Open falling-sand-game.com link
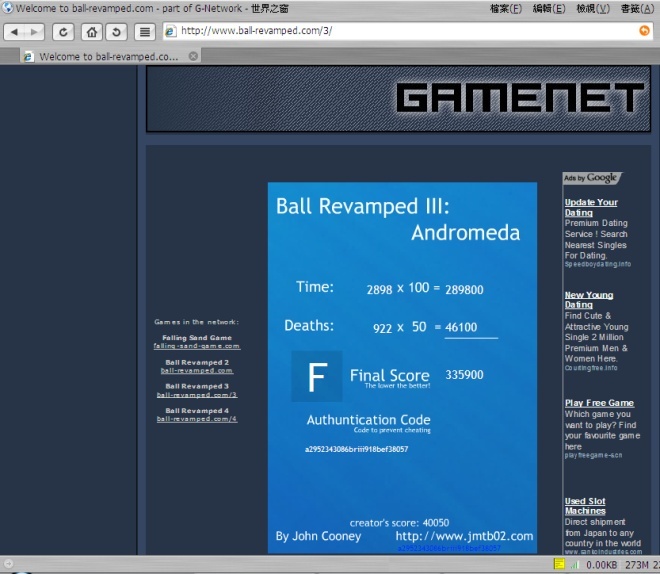Image resolution: width=660 pixels, height=574 pixels. click(x=197, y=346)
